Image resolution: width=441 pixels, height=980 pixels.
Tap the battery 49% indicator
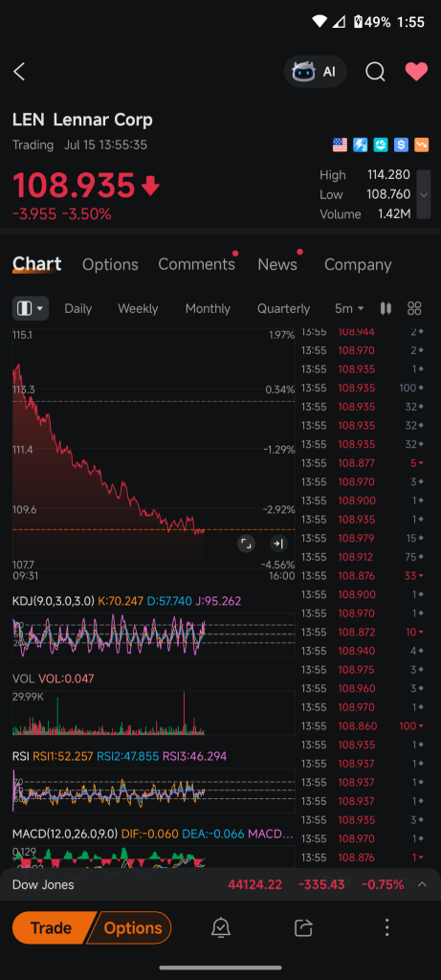point(372,22)
